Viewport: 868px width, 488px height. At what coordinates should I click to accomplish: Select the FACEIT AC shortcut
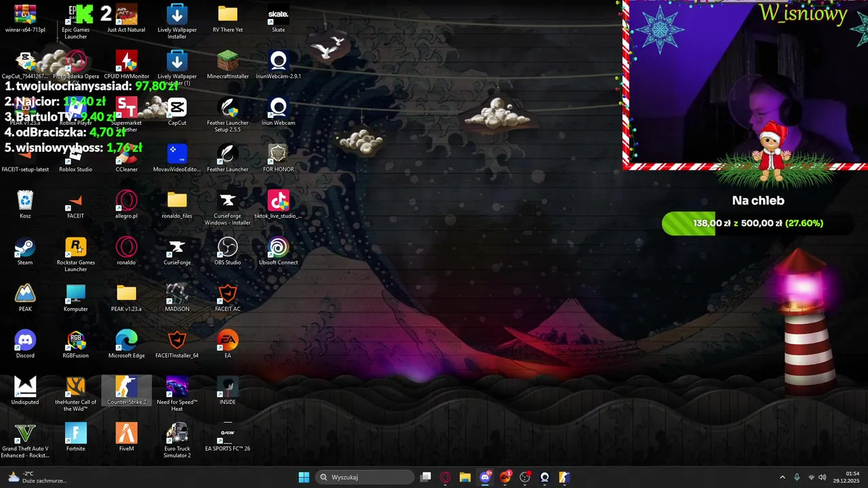coord(228,298)
